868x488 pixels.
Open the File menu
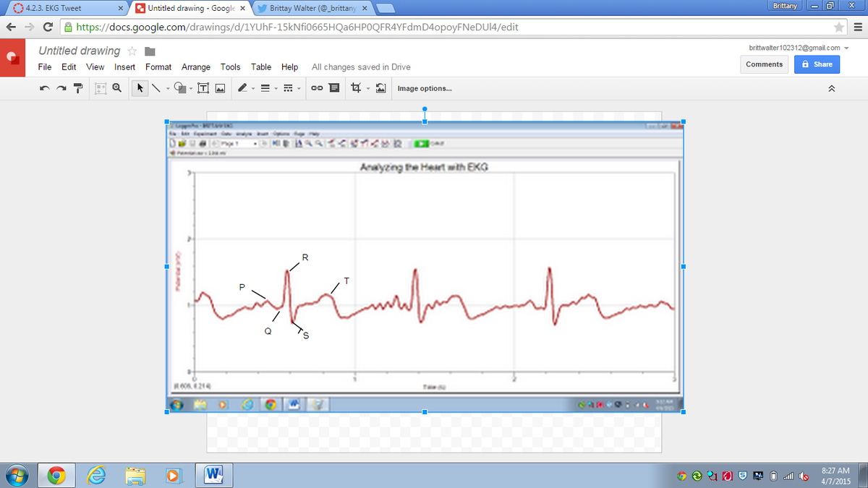point(45,67)
